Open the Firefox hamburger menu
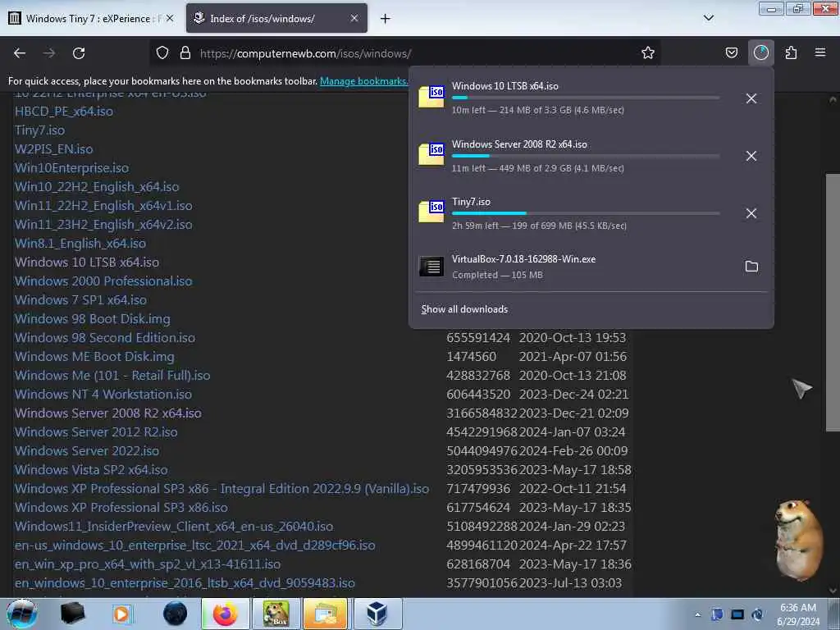 point(820,53)
